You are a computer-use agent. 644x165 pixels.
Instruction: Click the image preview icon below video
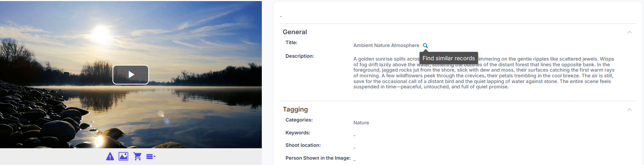pos(124,156)
